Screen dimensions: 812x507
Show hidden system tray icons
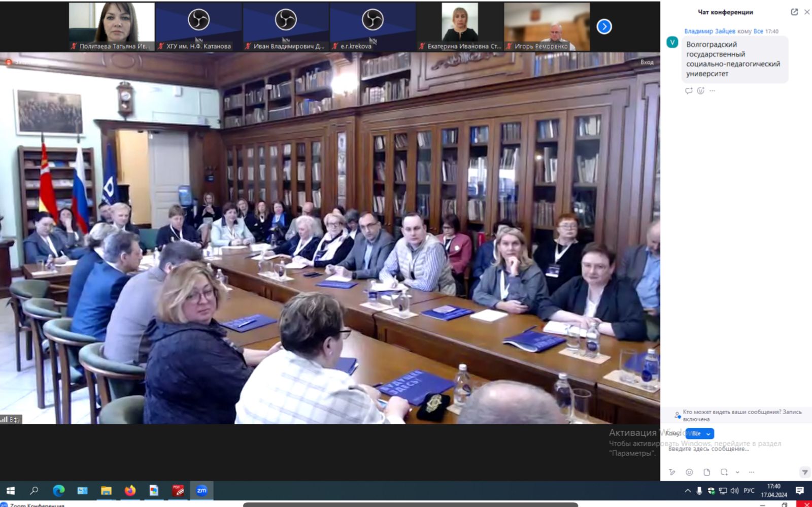click(x=688, y=491)
